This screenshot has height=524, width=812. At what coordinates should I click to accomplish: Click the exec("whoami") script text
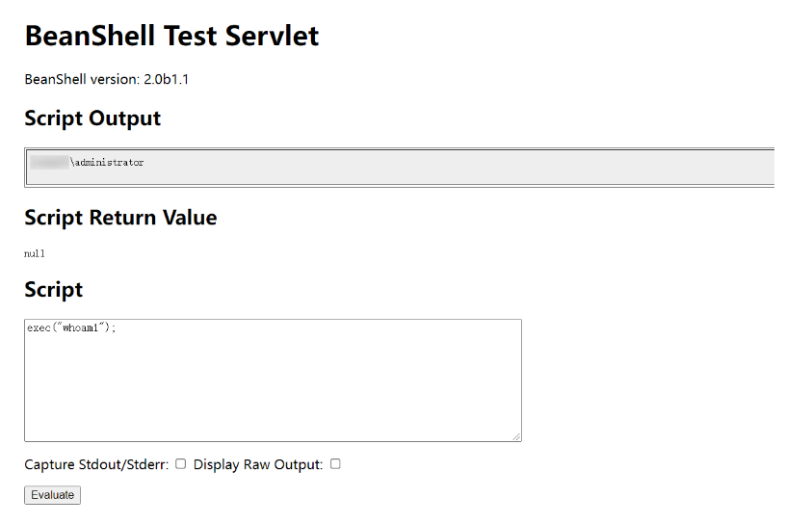point(71,327)
